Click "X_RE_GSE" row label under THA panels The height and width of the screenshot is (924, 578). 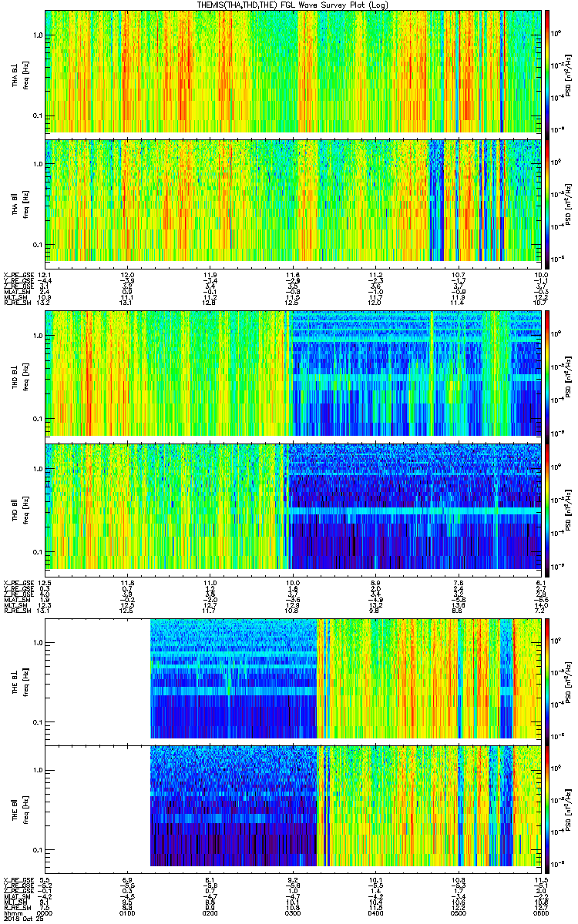(x=18, y=274)
